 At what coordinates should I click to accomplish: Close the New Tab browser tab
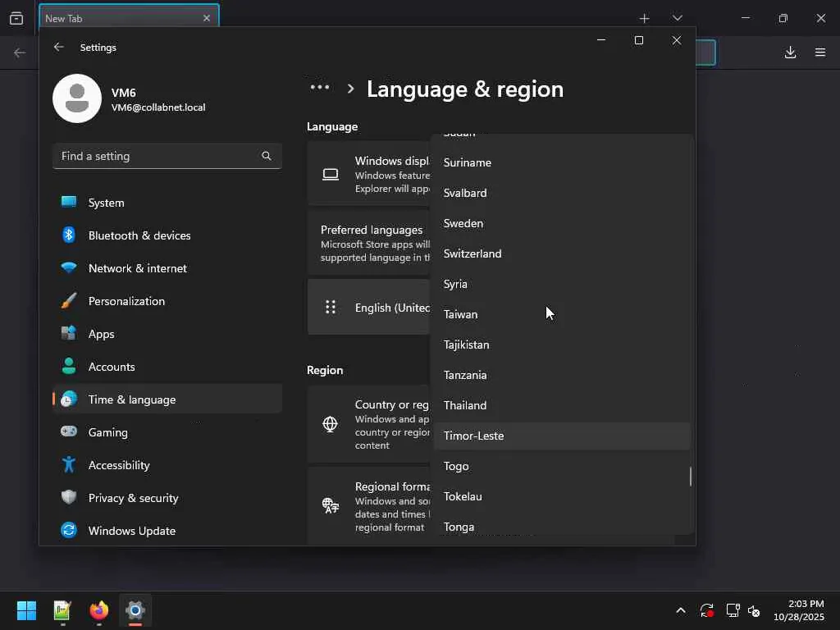pyautogui.click(x=207, y=18)
